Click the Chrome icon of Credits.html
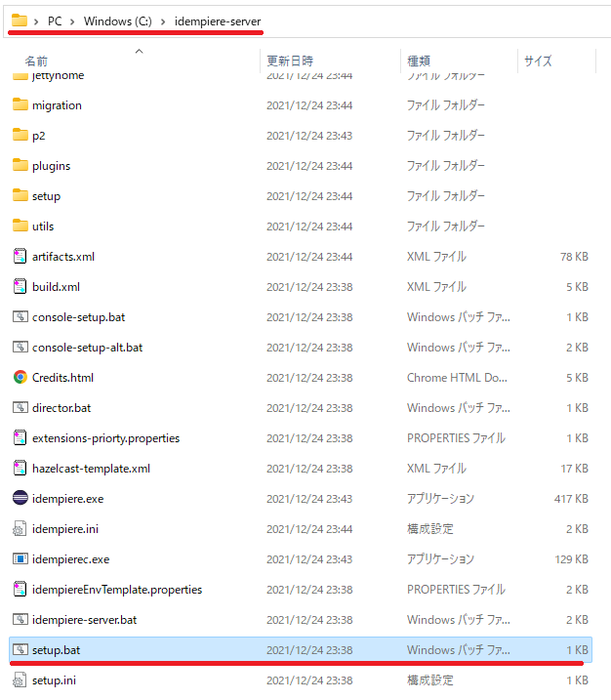This screenshot has width=611, height=700. pyautogui.click(x=20, y=377)
